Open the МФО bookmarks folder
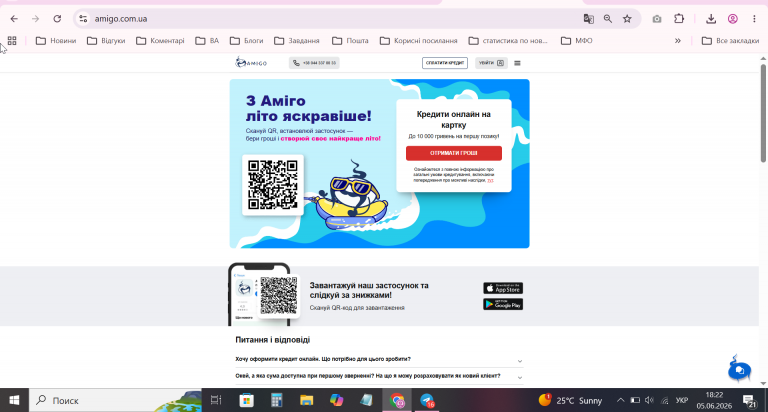Screen dimensions: 768x412 click(x=576, y=41)
